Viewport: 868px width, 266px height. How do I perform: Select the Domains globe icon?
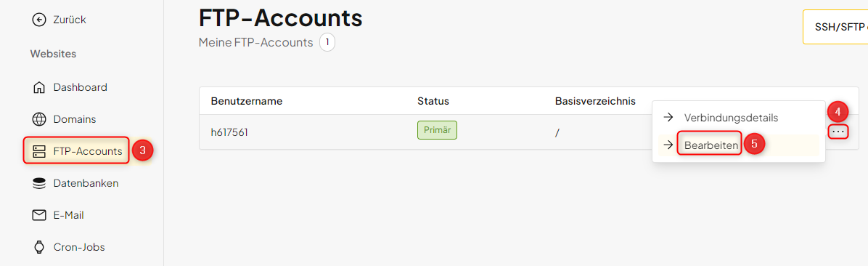tap(38, 119)
